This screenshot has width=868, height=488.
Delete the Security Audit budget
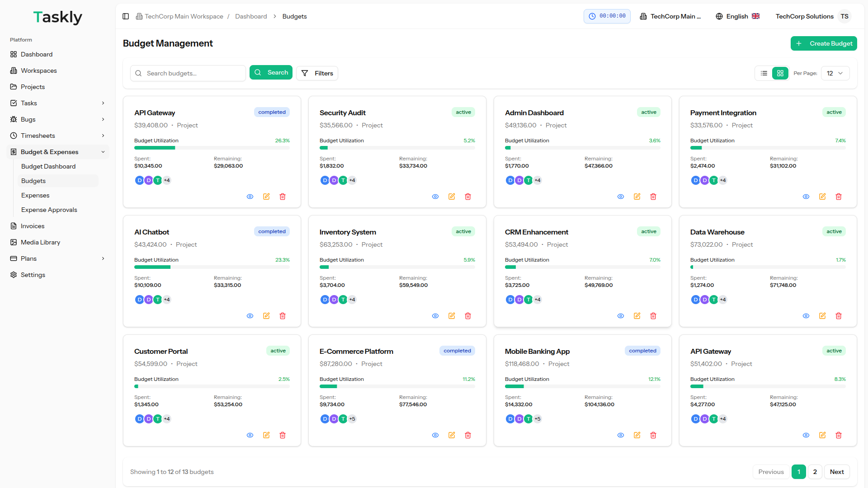tap(468, 197)
